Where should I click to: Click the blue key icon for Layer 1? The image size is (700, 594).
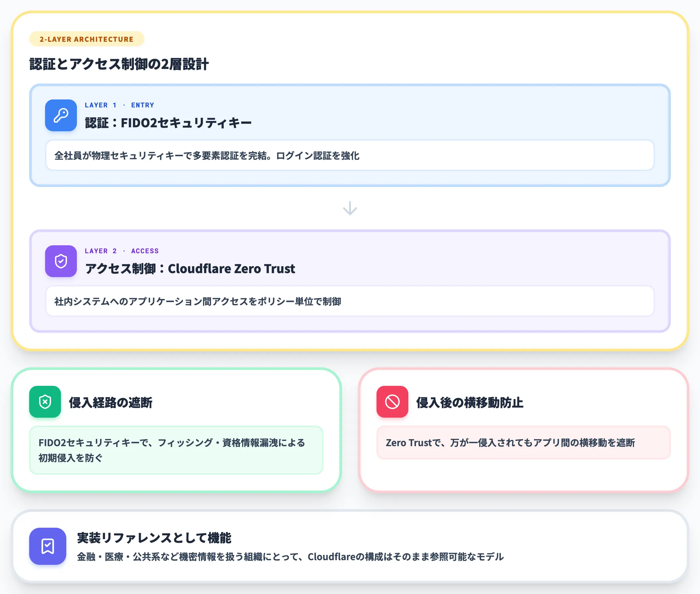61,115
